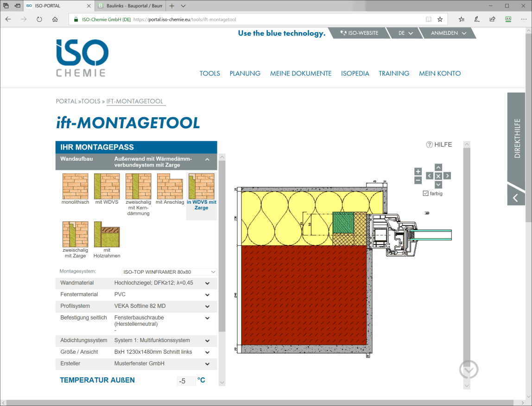Expand the Wandmaterial row
This screenshot has height=406, width=532.
point(207,283)
